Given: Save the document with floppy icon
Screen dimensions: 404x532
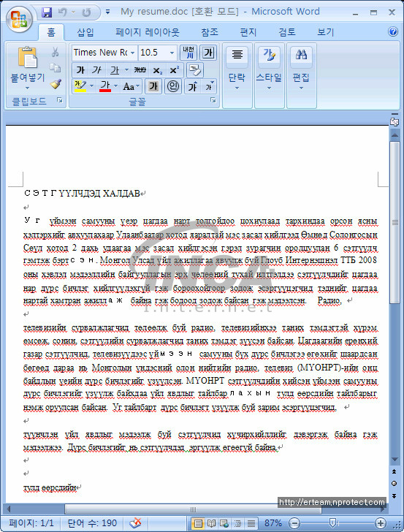Looking at the screenshot, I should (47, 12).
